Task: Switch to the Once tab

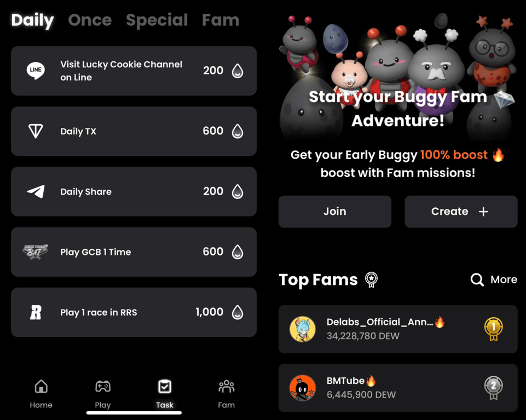Action: [x=90, y=20]
